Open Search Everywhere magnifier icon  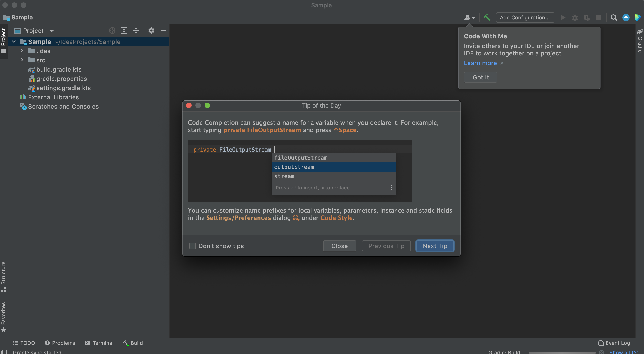pyautogui.click(x=614, y=18)
